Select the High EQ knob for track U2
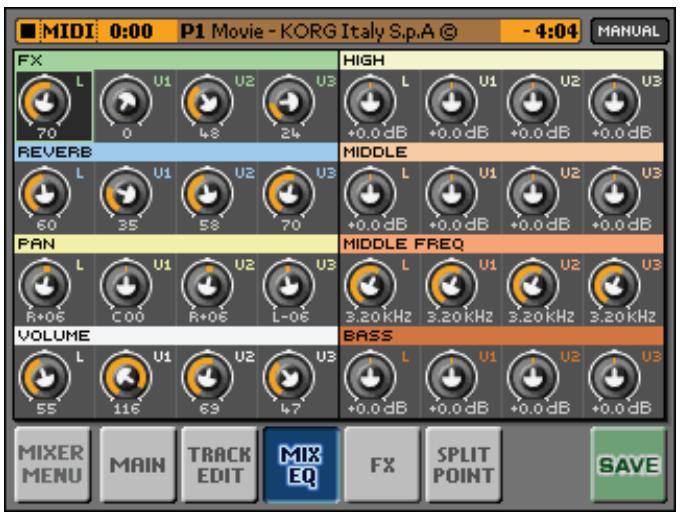Screen dimensions: 682x515 click(533, 101)
